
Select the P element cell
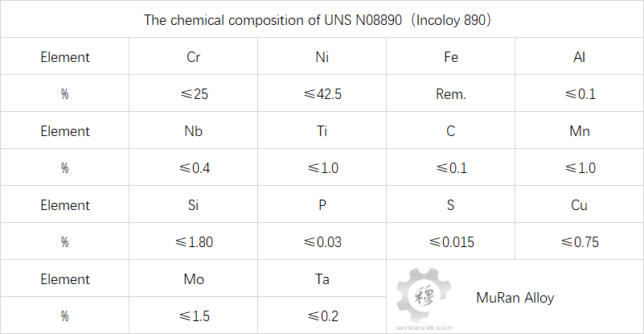[322, 204]
